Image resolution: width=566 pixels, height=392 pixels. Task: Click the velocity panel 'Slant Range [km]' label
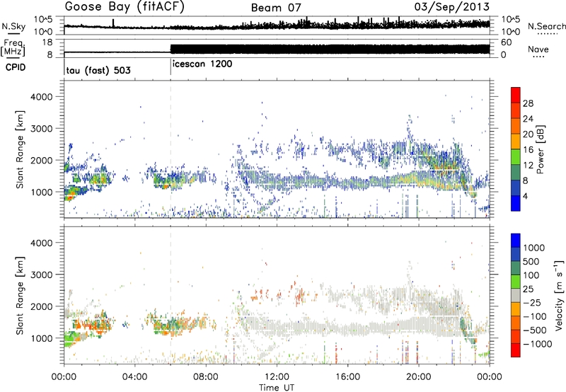(20, 295)
